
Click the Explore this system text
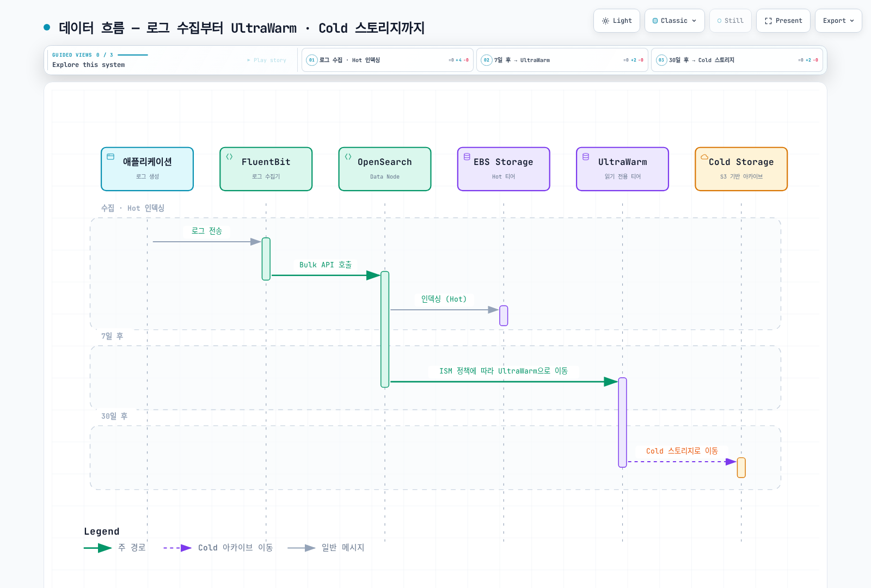[x=89, y=65]
